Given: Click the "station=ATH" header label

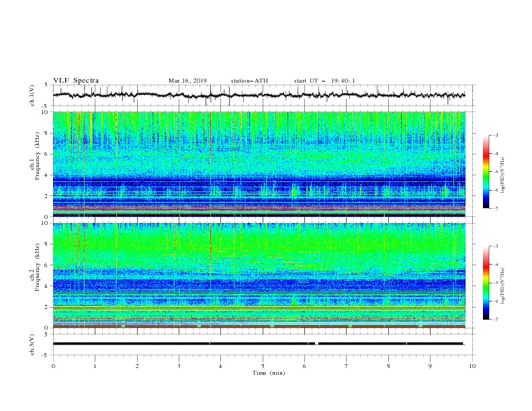Looking at the screenshot, I should [249, 81].
